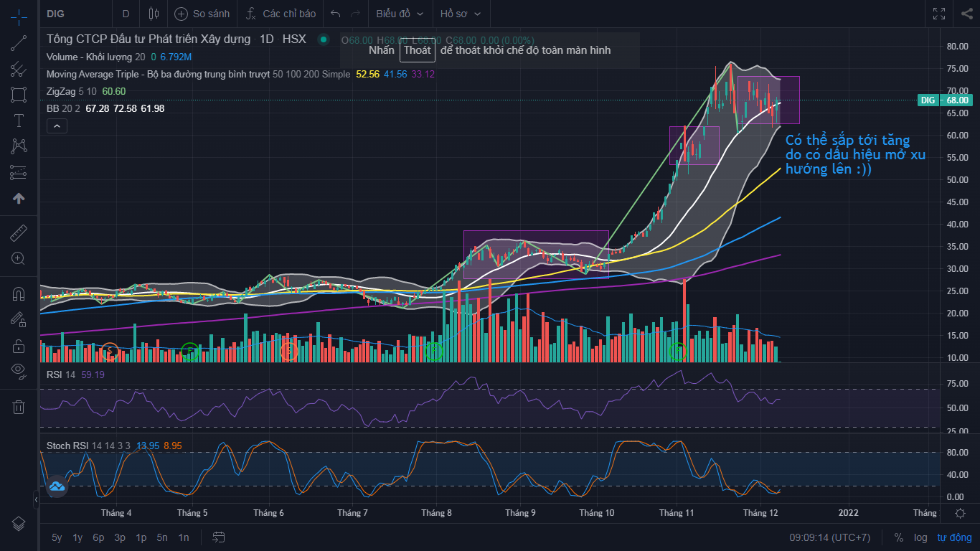The width and height of the screenshot is (980, 551).
Task: Open the Hồ sơ dropdown menu
Action: coord(460,14)
